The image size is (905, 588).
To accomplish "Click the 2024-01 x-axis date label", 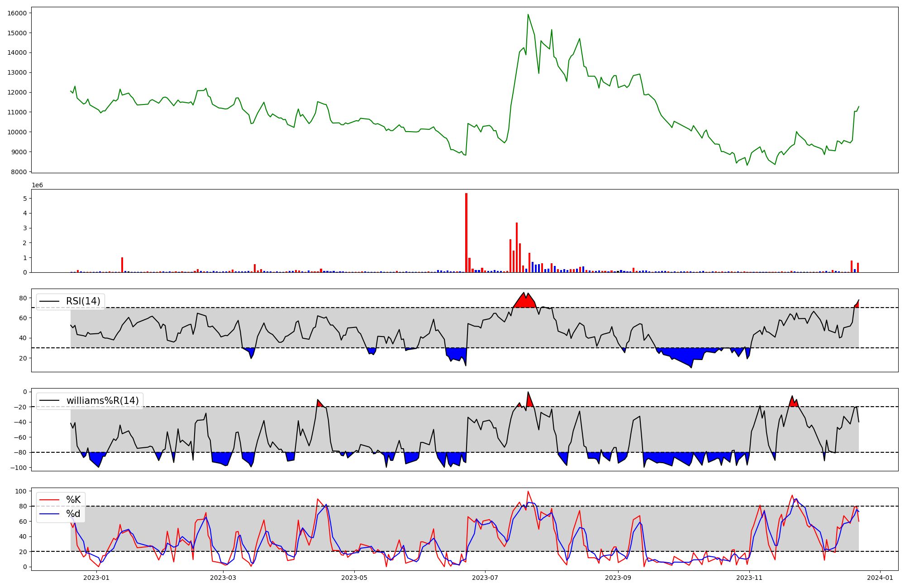I will [880, 578].
